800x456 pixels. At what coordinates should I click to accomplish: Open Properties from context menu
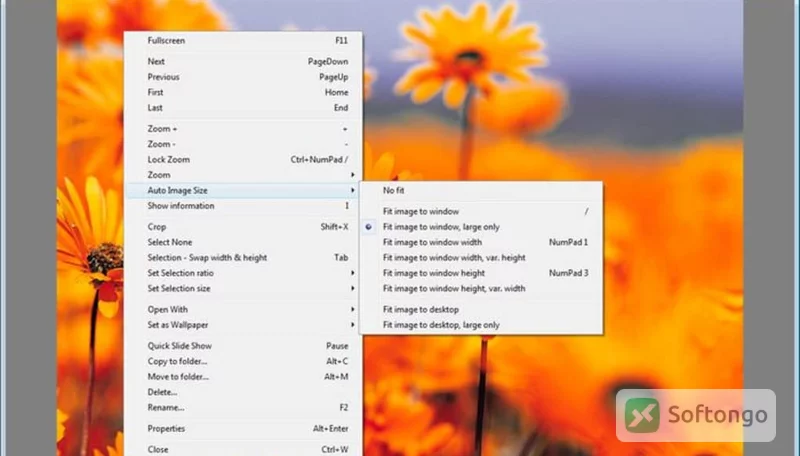243,428
